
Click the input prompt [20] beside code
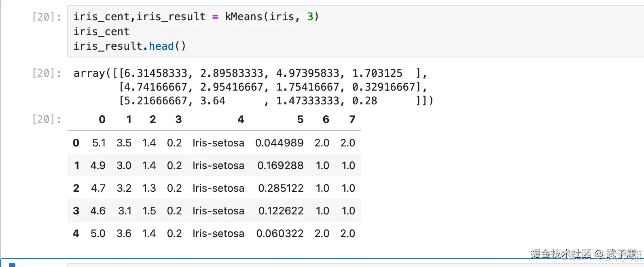[x=47, y=17]
